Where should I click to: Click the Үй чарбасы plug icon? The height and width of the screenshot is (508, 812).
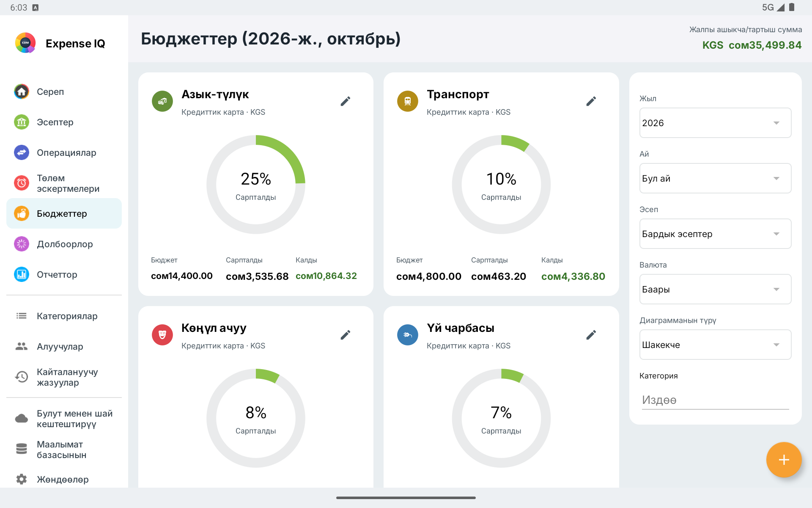click(408, 335)
